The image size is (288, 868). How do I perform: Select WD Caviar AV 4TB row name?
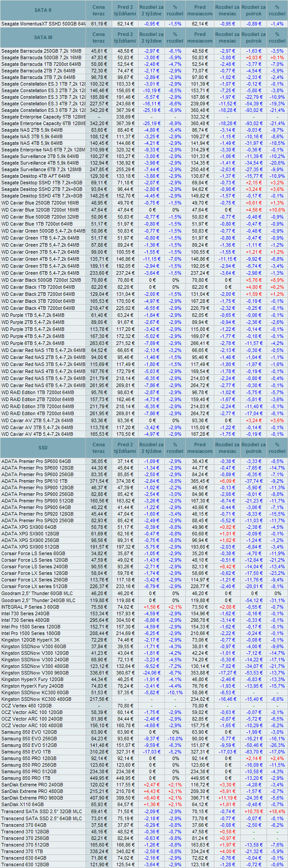(37, 434)
